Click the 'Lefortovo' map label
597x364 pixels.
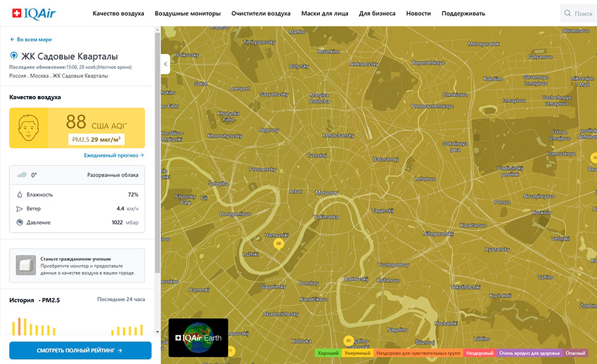[x=425, y=179]
